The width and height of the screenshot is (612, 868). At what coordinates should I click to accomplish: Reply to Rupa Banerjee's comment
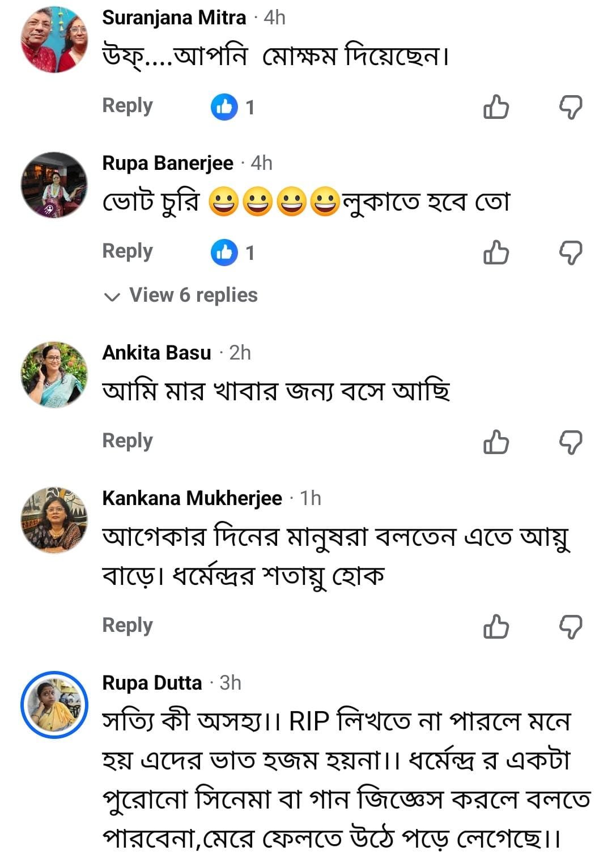(127, 251)
